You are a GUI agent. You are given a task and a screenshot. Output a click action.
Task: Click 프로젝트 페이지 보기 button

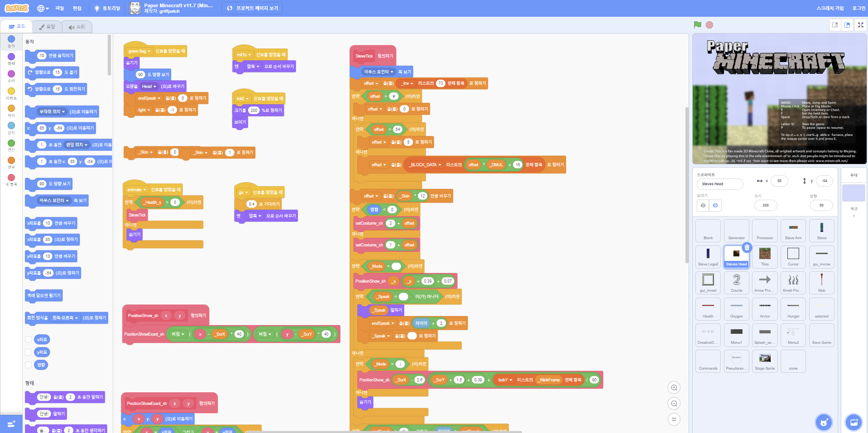252,8
